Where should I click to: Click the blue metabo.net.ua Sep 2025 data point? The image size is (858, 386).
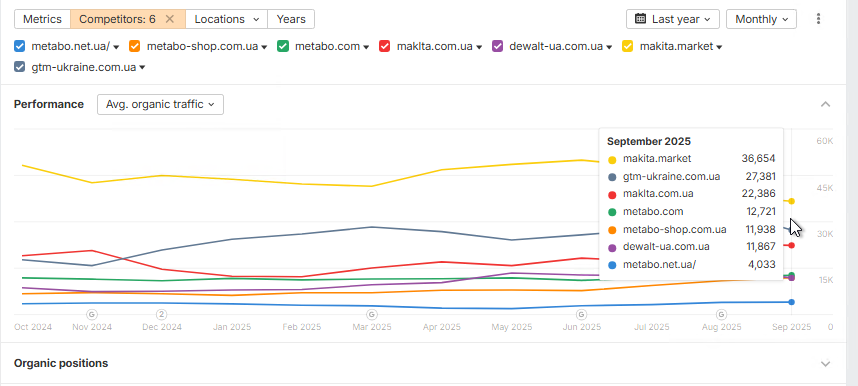tap(791, 302)
